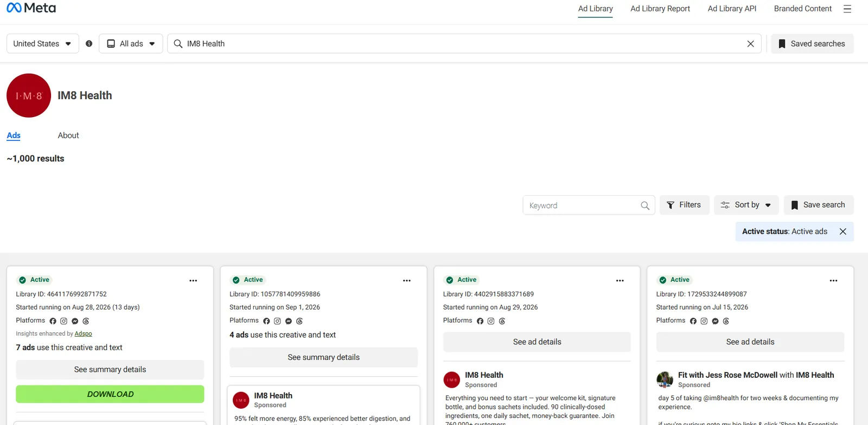Click Threads platform icon on ad 1729533244899087
The image size is (868, 425).
[726, 321]
